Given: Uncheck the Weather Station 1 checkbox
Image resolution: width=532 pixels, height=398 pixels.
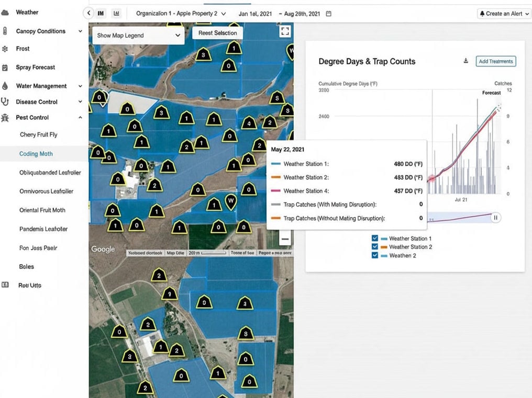Looking at the screenshot, I should tap(374, 238).
